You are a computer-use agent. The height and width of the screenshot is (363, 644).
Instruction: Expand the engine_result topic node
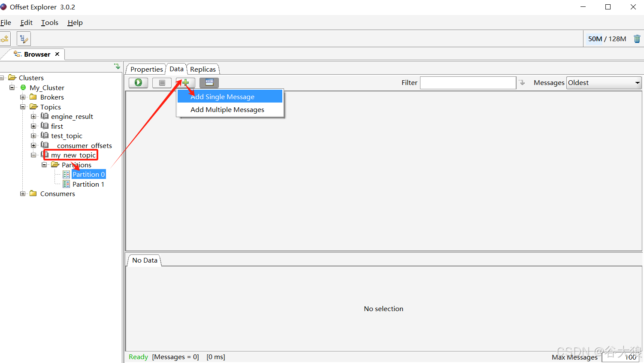click(33, 117)
